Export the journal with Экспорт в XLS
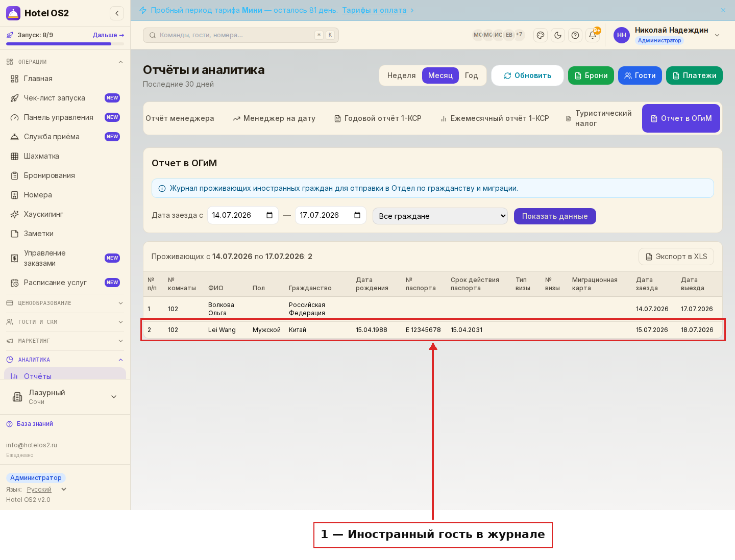Viewport: 735px width, 560px height. 676,257
